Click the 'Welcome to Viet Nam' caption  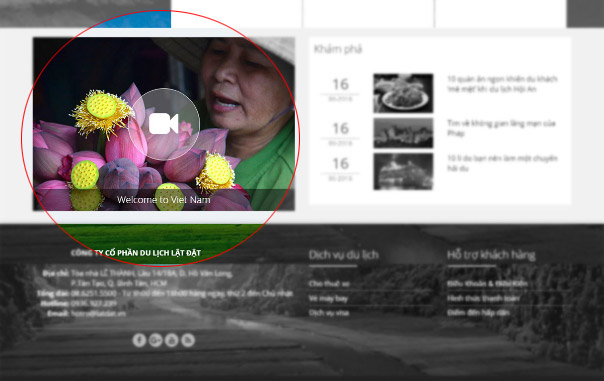point(164,200)
